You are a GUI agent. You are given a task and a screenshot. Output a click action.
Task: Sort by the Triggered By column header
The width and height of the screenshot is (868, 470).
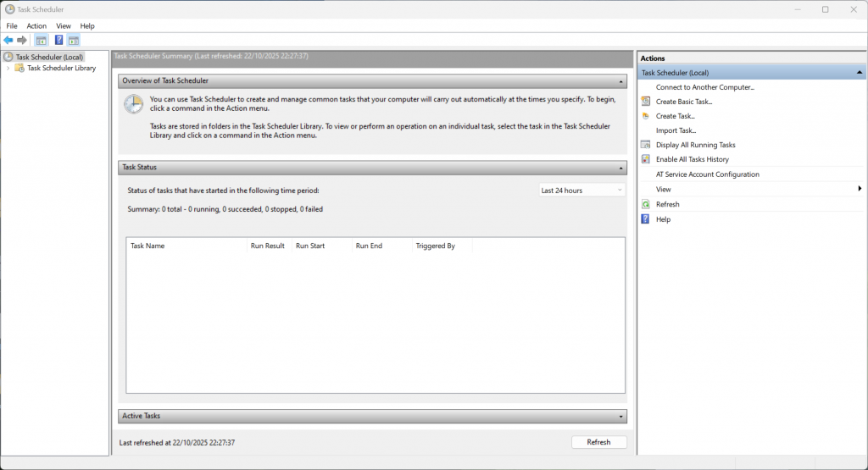coord(442,246)
